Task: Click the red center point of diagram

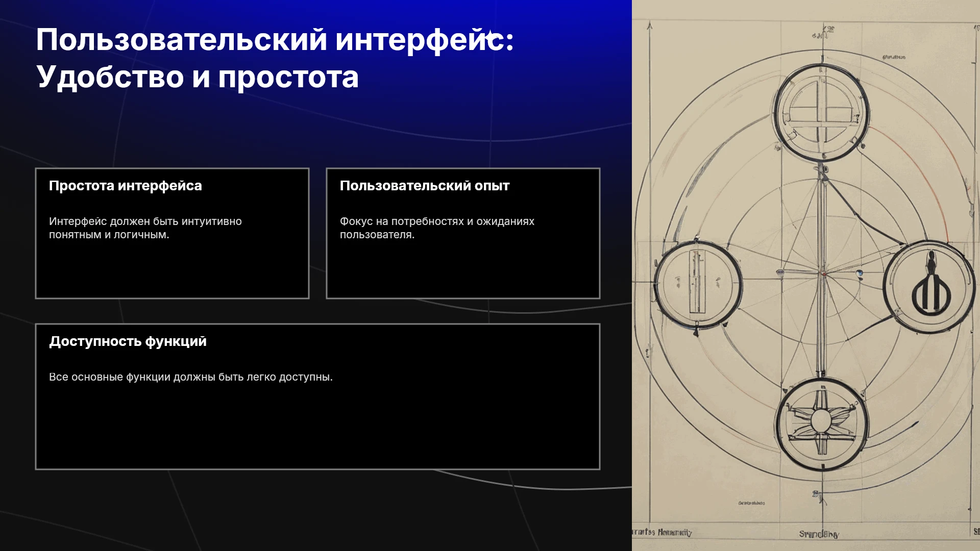Action: 823,274
